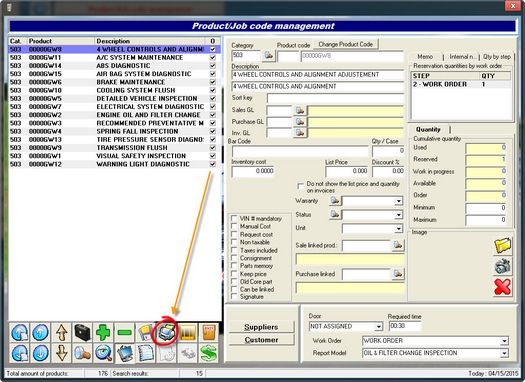This screenshot has height=382, width=525.
Task: Uncheck the D checkbox for BRAKE MAINTENANCE row
Action: click(x=213, y=82)
